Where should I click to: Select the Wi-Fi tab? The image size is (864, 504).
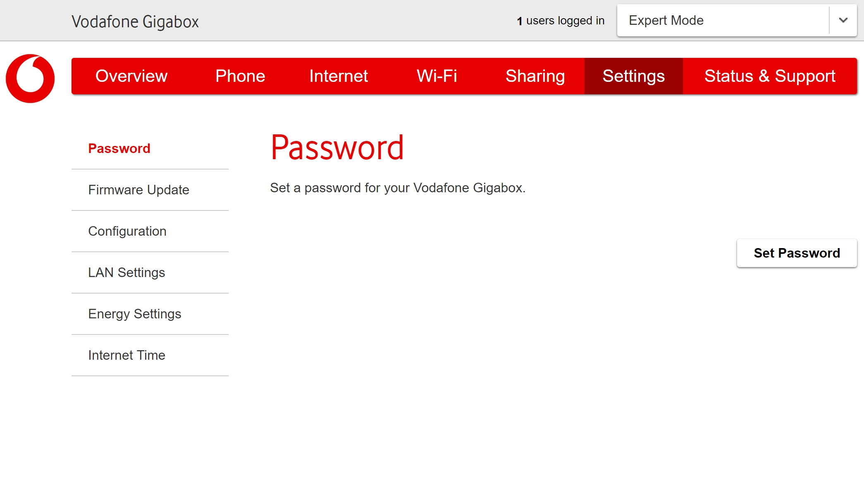click(437, 76)
